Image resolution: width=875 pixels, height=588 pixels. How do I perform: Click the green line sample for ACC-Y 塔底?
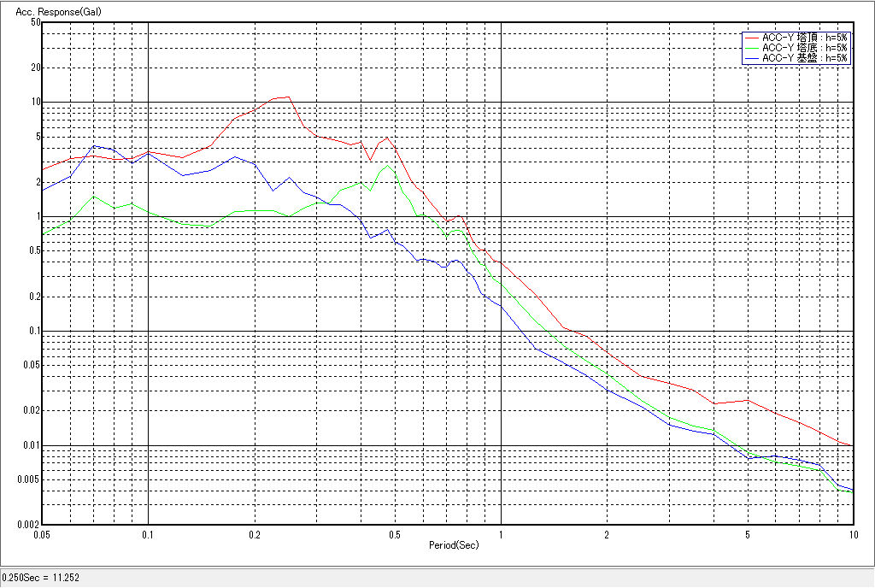coord(752,48)
